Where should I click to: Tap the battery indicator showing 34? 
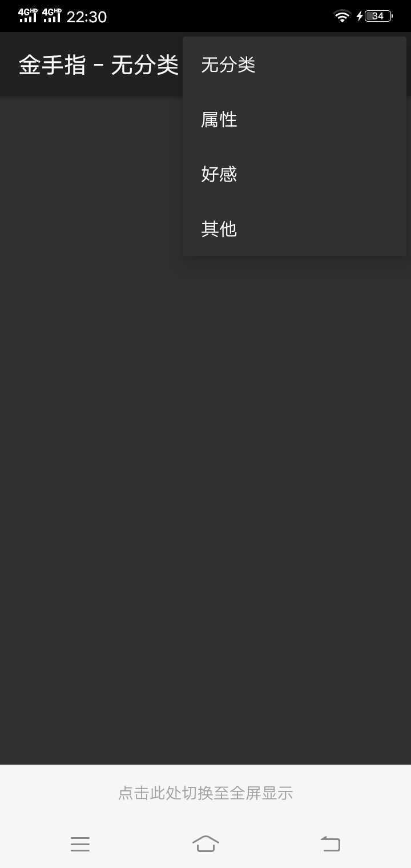pyautogui.click(x=379, y=16)
